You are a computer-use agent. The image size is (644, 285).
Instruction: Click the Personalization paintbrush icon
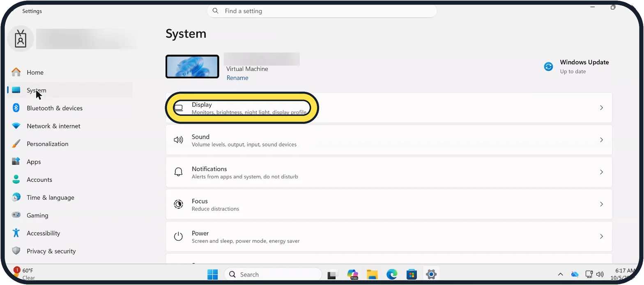coord(16,144)
